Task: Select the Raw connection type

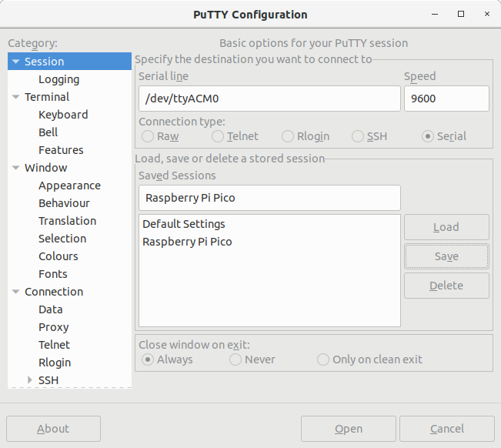Action: (148, 136)
